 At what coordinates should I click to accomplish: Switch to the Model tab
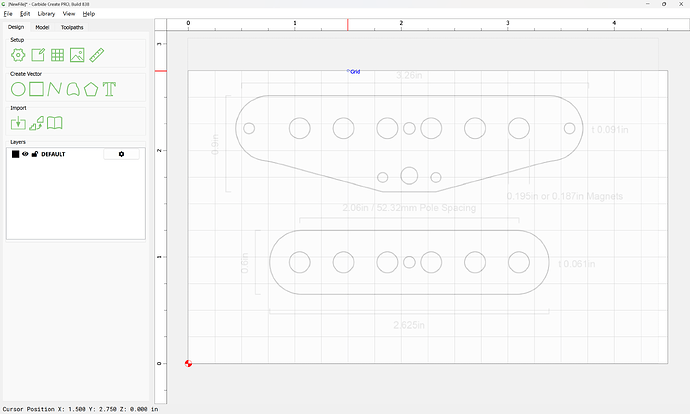(x=42, y=27)
